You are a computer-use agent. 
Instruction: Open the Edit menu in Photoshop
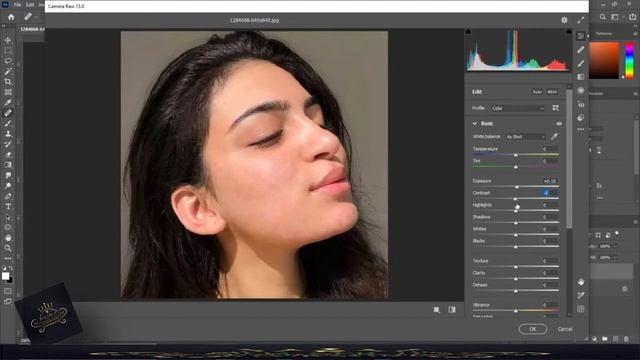tap(30, 4)
